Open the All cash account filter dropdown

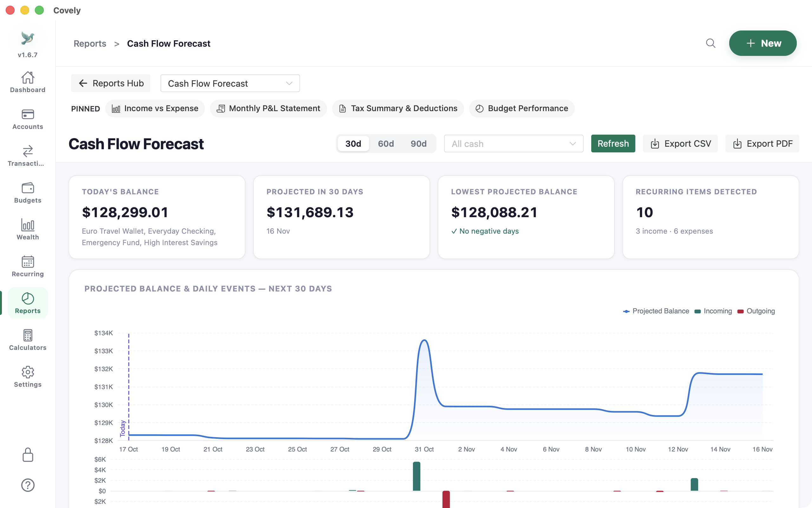(x=514, y=144)
